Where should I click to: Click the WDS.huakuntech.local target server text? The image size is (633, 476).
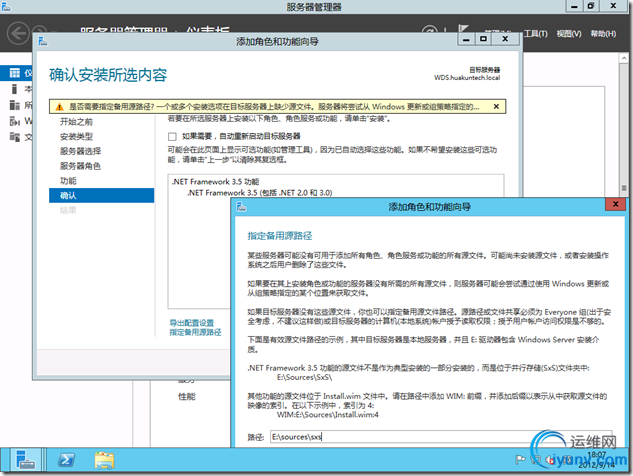tap(467, 78)
